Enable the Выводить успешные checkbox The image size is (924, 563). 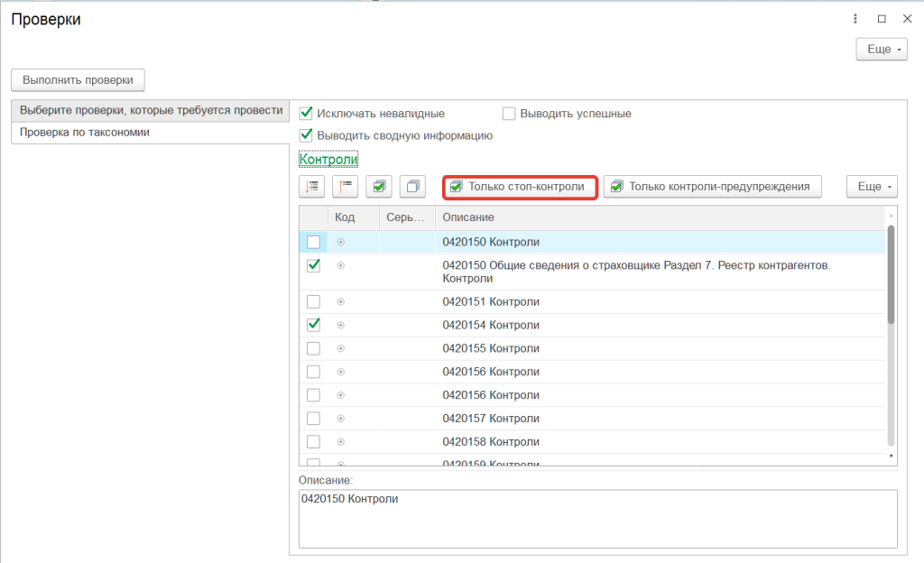[509, 114]
